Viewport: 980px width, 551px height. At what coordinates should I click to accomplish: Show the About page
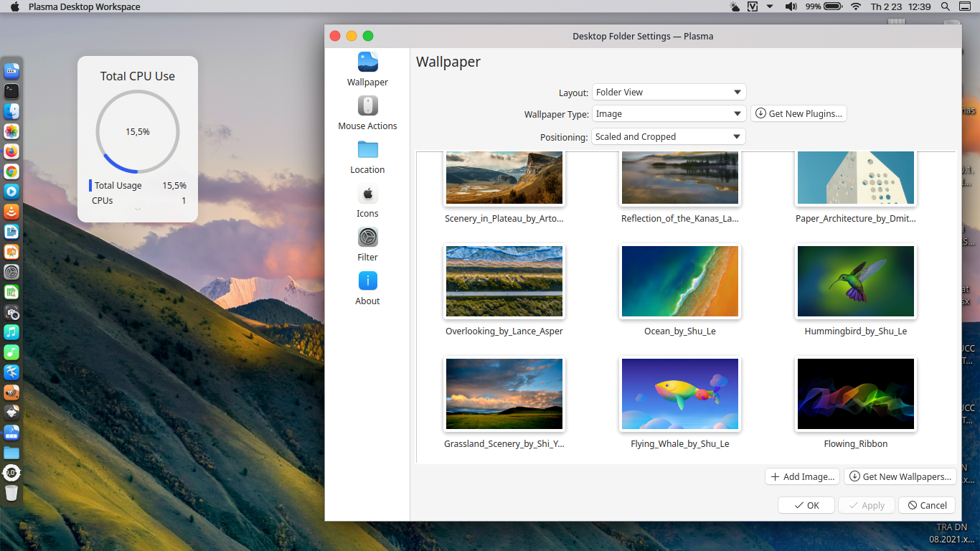click(367, 288)
